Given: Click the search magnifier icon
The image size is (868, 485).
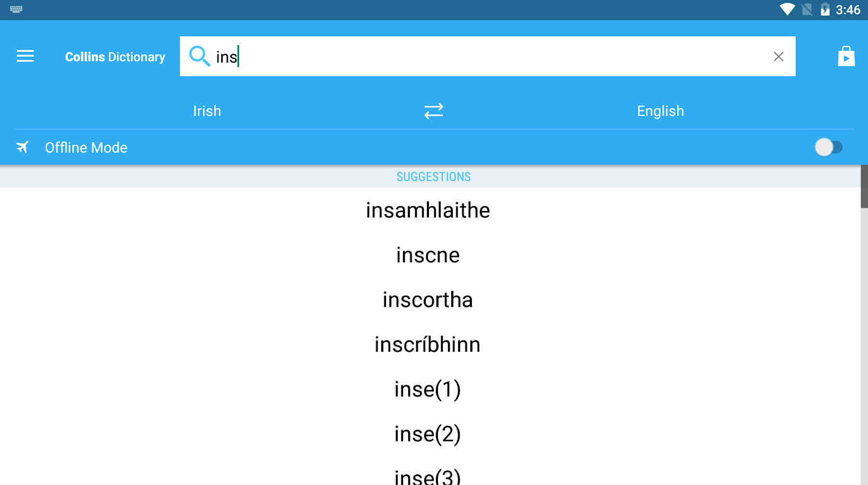Looking at the screenshot, I should click(x=199, y=56).
